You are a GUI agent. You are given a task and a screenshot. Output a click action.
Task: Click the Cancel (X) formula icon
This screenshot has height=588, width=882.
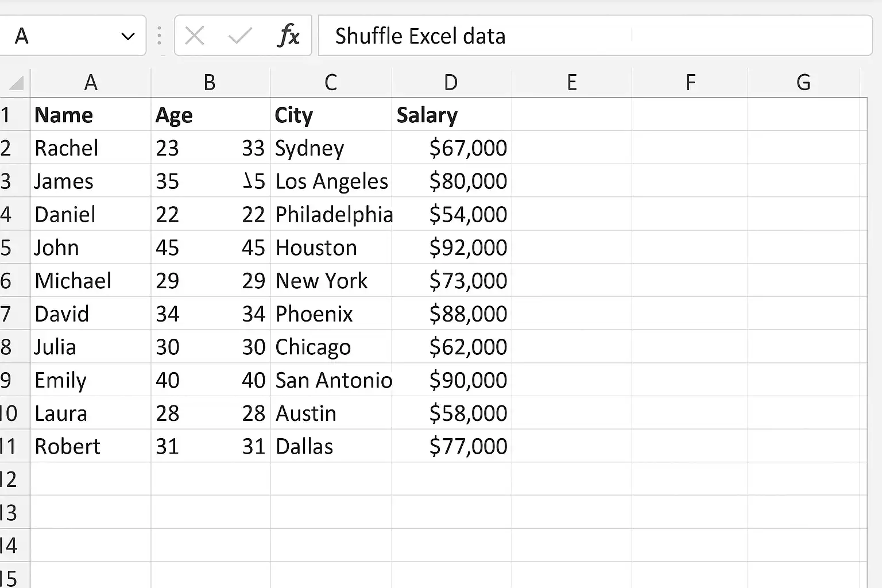[x=195, y=36]
